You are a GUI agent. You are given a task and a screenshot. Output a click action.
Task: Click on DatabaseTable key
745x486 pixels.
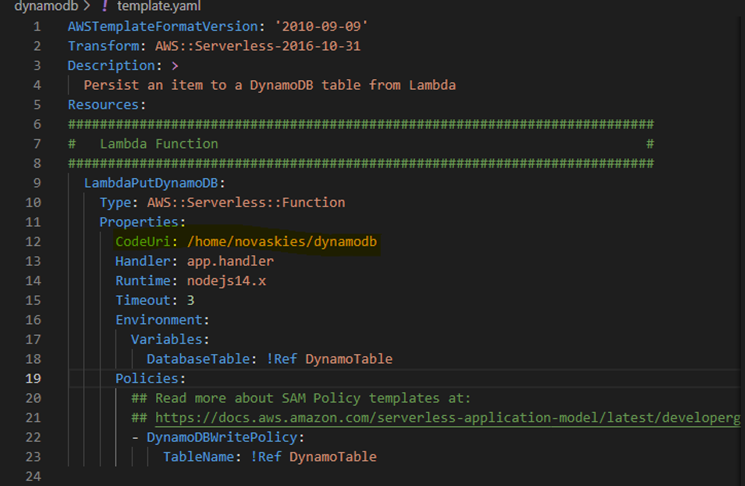tap(198, 359)
